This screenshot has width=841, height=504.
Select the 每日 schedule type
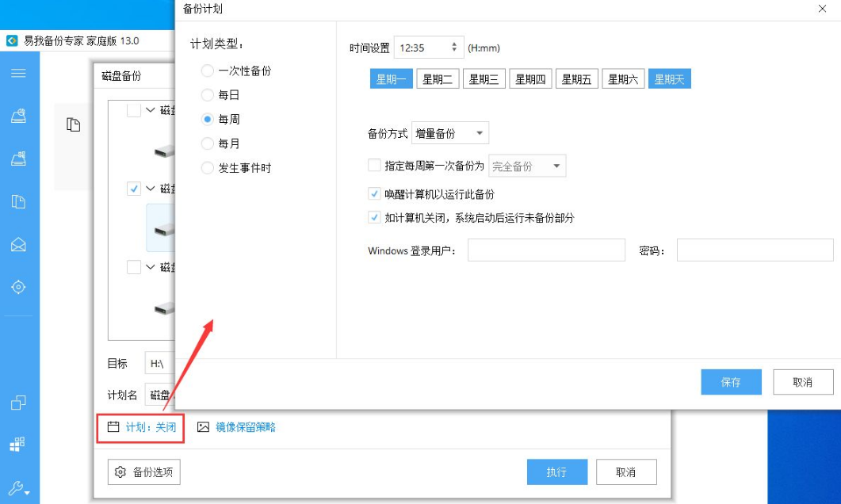pyautogui.click(x=207, y=95)
